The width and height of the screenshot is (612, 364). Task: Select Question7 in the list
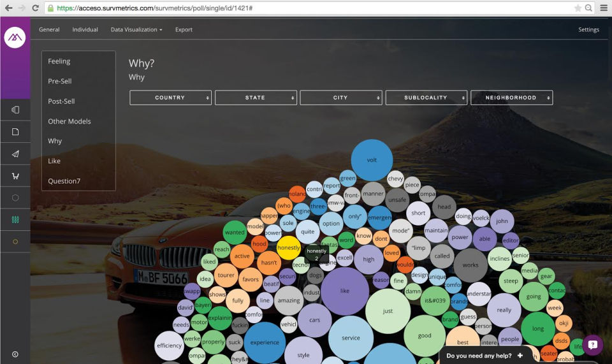[64, 181]
